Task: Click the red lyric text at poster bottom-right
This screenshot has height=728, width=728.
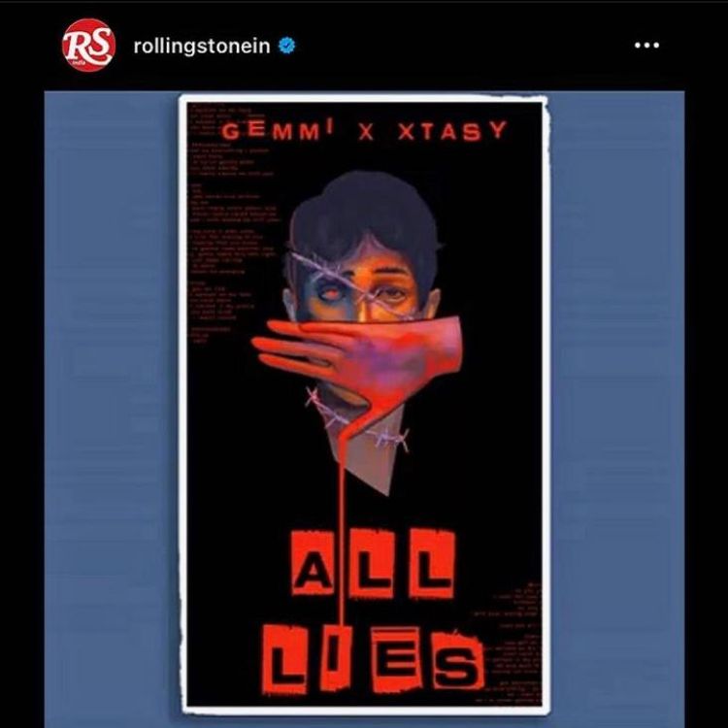Action: coord(509,643)
